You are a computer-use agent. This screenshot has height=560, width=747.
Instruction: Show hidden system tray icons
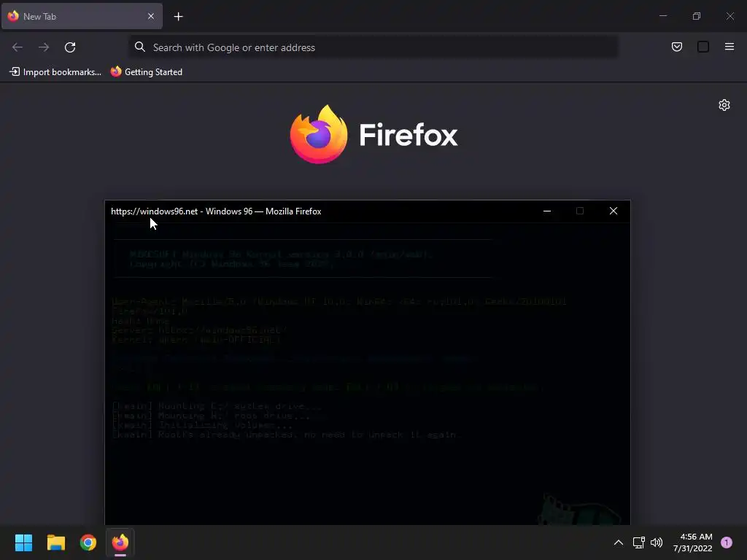619,542
